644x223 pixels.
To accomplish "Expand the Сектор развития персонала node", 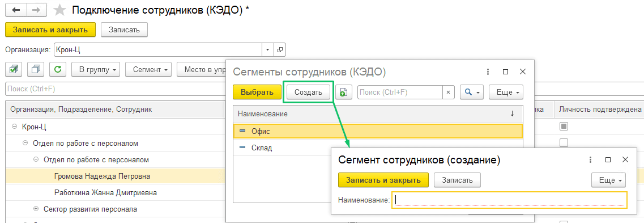I will [x=36, y=209].
